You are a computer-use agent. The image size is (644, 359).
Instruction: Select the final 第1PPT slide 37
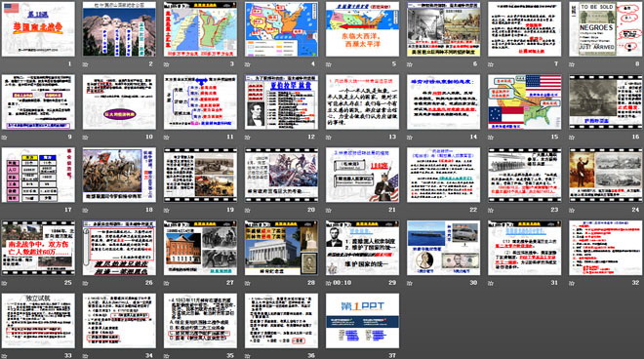click(362, 320)
